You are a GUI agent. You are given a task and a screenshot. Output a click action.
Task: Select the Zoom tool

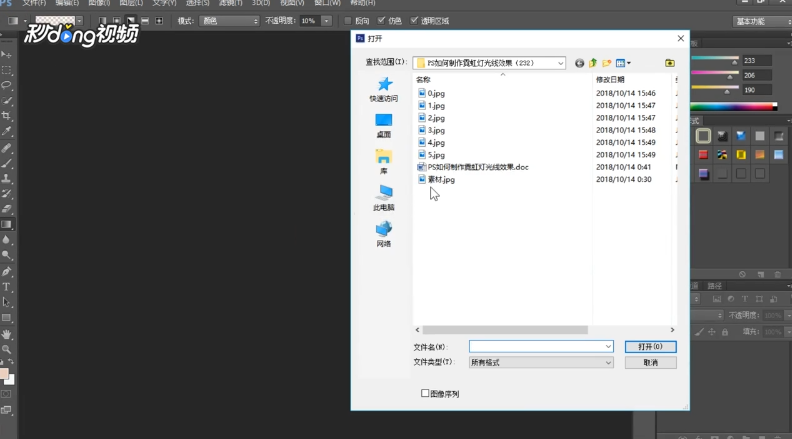[7, 349]
